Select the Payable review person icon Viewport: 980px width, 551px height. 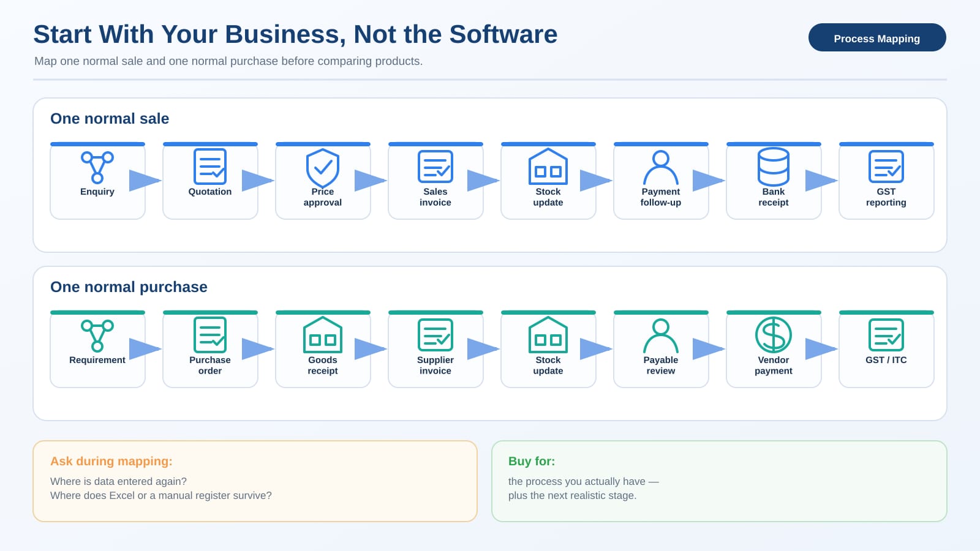tap(661, 335)
